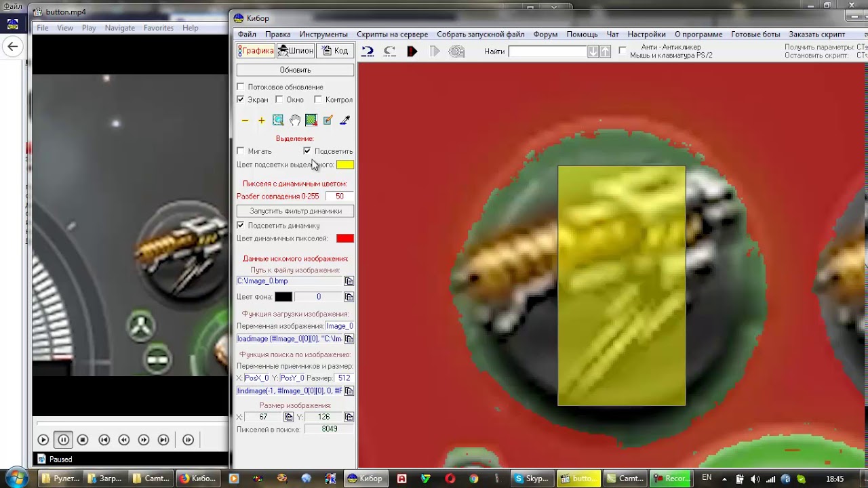Image resolution: width=868 pixels, height=488 pixels.
Task: Find previous with the up arrow
Action: tap(604, 52)
